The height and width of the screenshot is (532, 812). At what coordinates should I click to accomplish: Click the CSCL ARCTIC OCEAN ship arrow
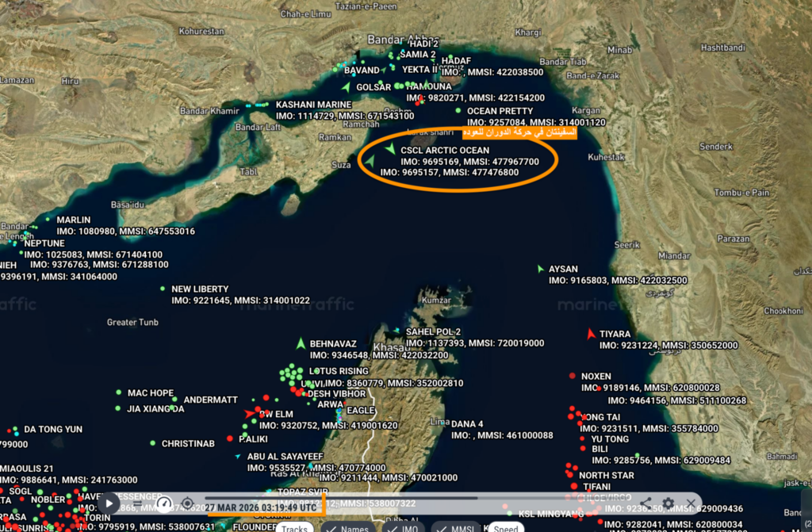(x=390, y=150)
